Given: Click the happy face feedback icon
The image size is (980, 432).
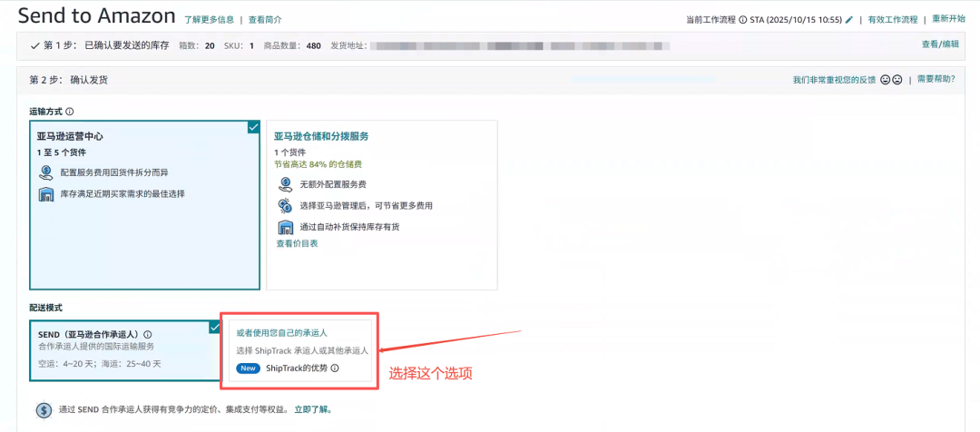Looking at the screenshot, I should coord(885,80).
